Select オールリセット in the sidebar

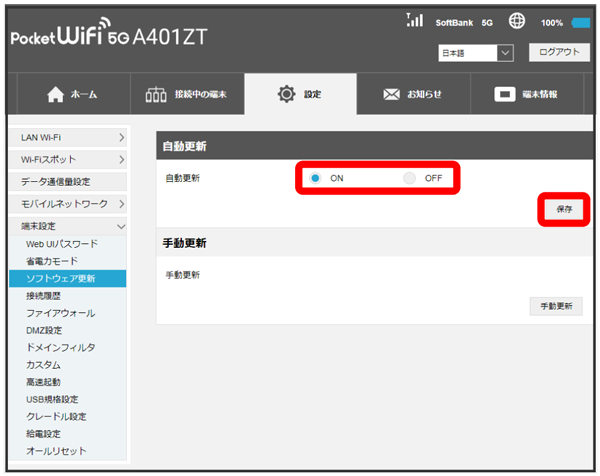(56, 451)
